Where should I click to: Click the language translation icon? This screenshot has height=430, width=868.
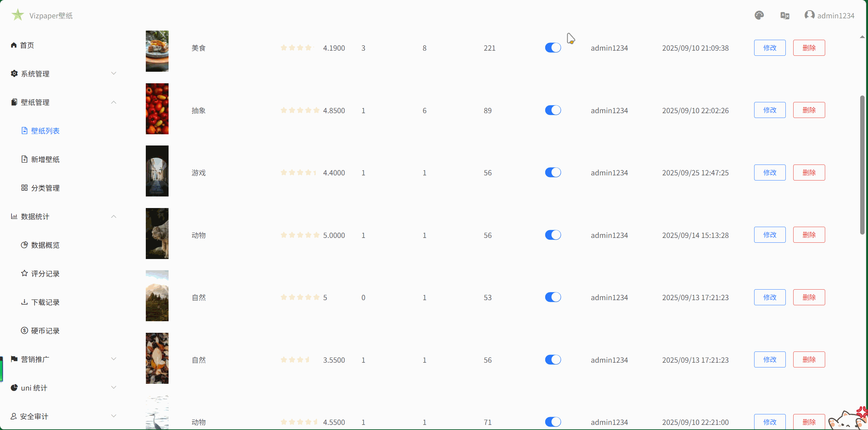pyautogui.click(x=785, y=16)
